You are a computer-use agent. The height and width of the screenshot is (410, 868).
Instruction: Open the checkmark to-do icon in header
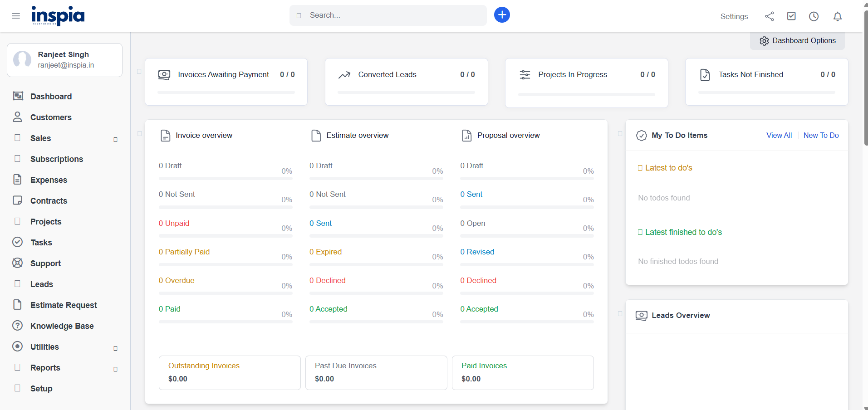point(791,16)
